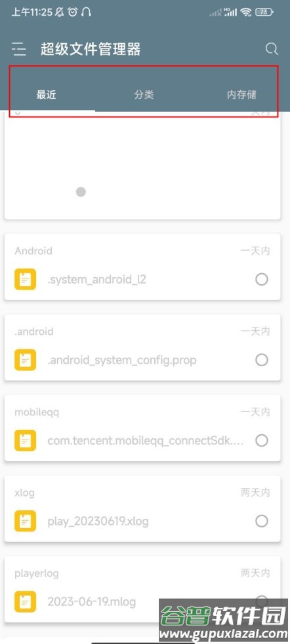Tap the .android_system_config.prop file icon
The width and height of the screenshot is (290, 644).
click(x=25, y=360)
